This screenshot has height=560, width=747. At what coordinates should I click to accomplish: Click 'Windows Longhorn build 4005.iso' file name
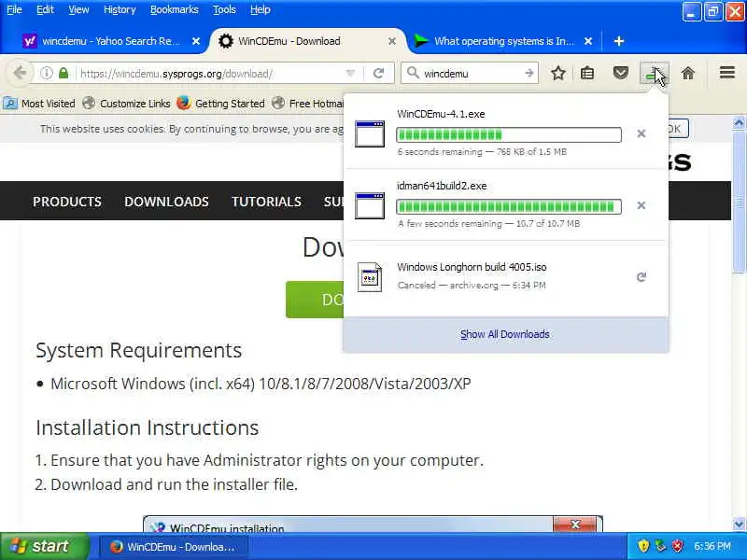[472, 267]
